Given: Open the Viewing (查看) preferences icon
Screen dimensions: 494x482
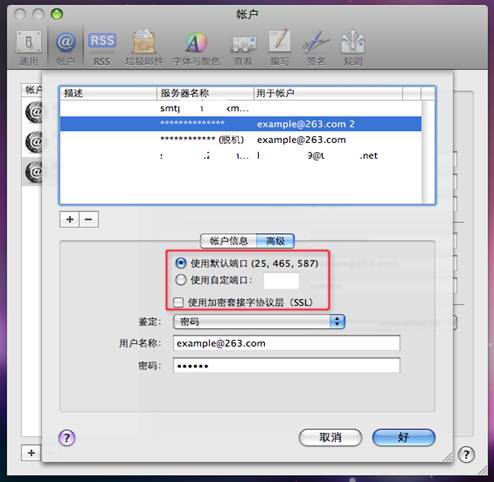Looking at the screenshot, I should (x=243, y=47).
